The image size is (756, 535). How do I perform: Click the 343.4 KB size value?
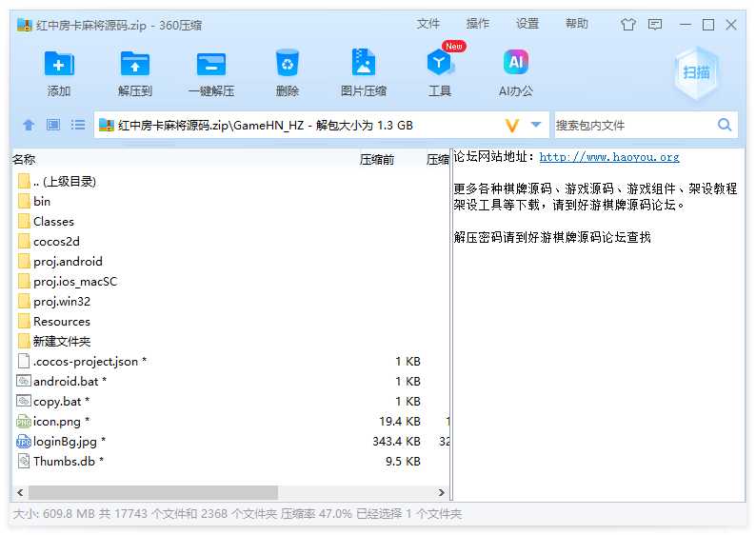pyautogui.click(x=396, y=441)
